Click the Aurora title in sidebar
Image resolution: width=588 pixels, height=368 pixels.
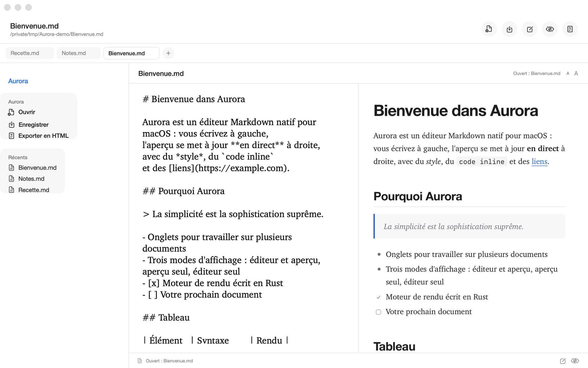click(x=18, y=81)
